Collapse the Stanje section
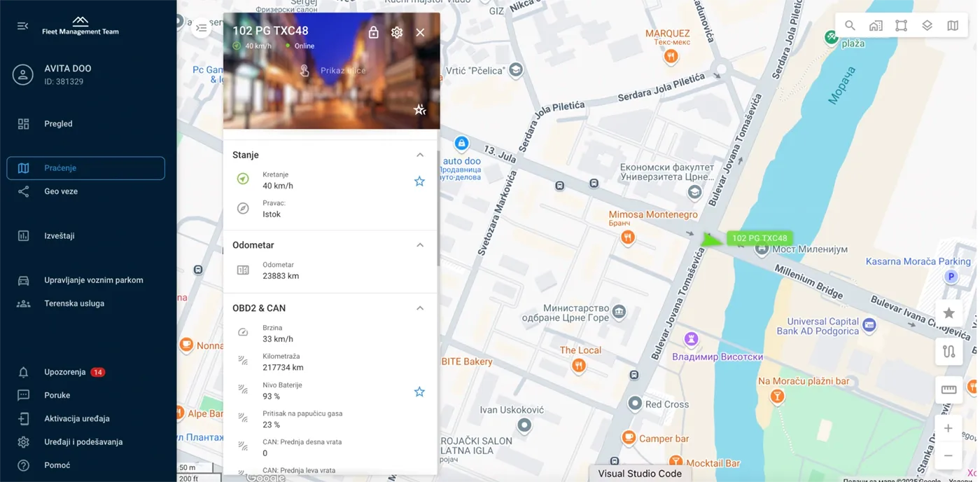Image resolution: width=980 pixels, height=482 pixels. [x=420, y=155]
